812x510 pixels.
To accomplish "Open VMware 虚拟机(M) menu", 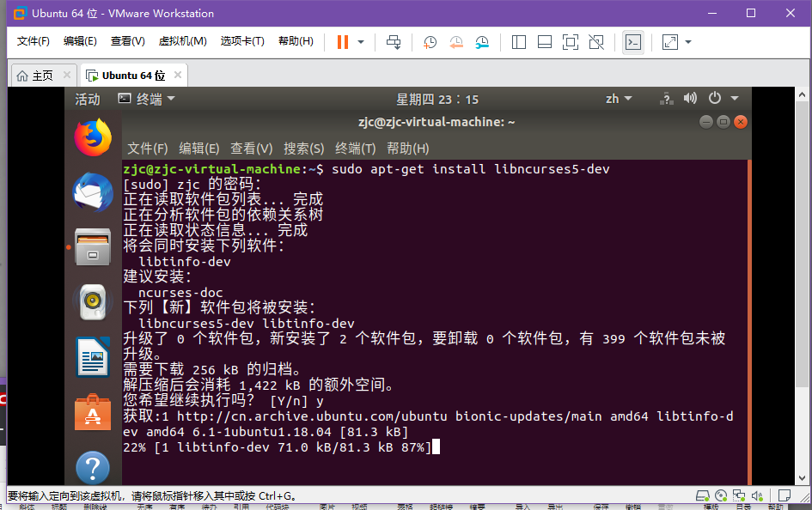I will click(x=183, y=41).
